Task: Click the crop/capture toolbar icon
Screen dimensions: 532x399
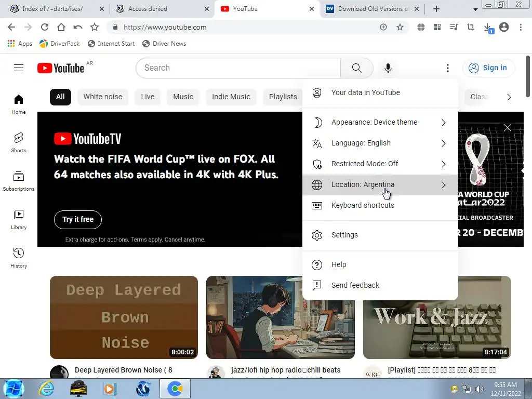Action: click(x=471, y=27)
